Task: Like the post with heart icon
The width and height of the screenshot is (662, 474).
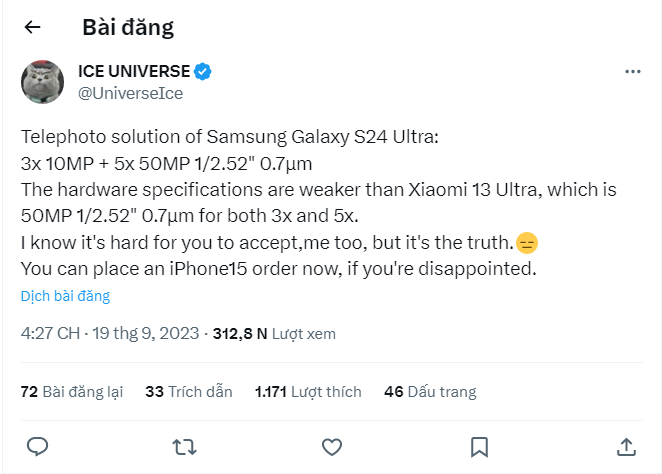Action: pos(332,445)
